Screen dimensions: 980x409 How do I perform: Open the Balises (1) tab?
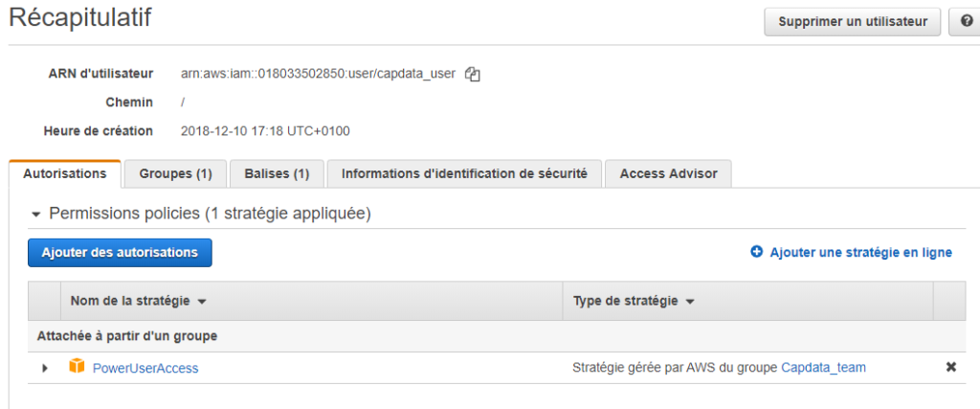click(x=277, y=174)
